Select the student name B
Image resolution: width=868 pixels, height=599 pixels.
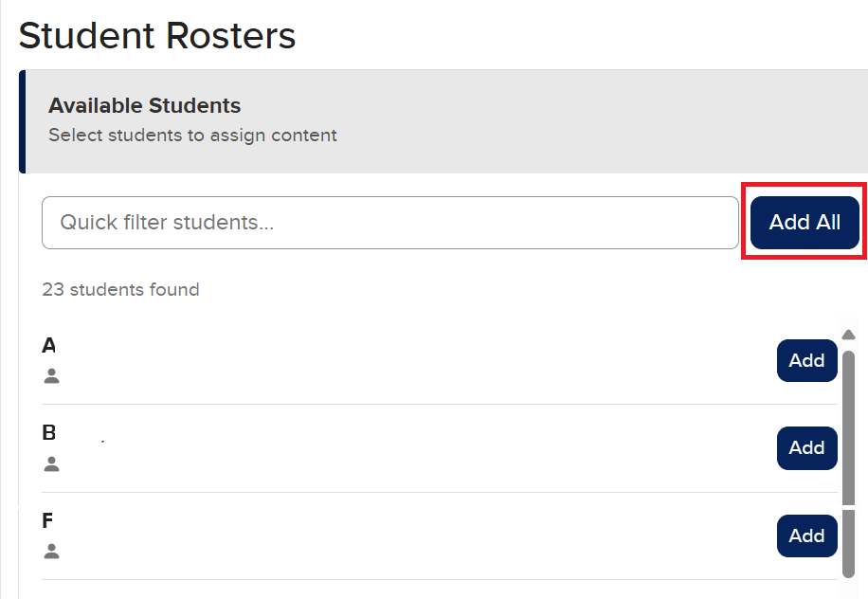pos(49,433)
